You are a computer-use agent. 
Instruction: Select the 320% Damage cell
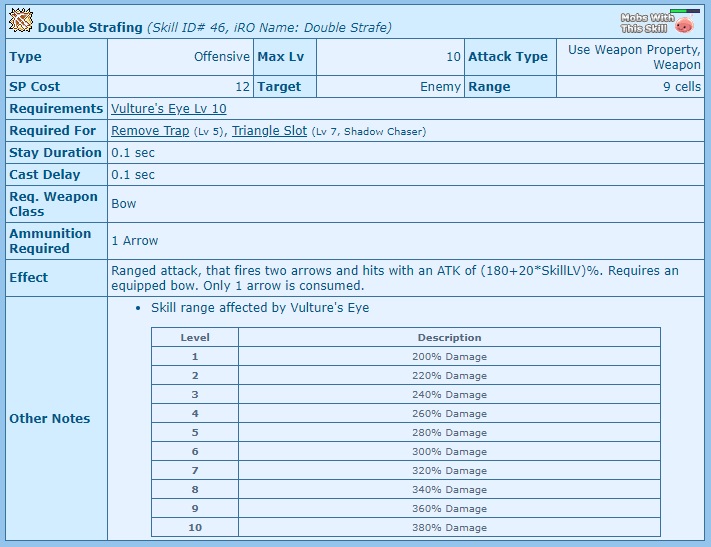pyautogui.click(x=449, y=471)
